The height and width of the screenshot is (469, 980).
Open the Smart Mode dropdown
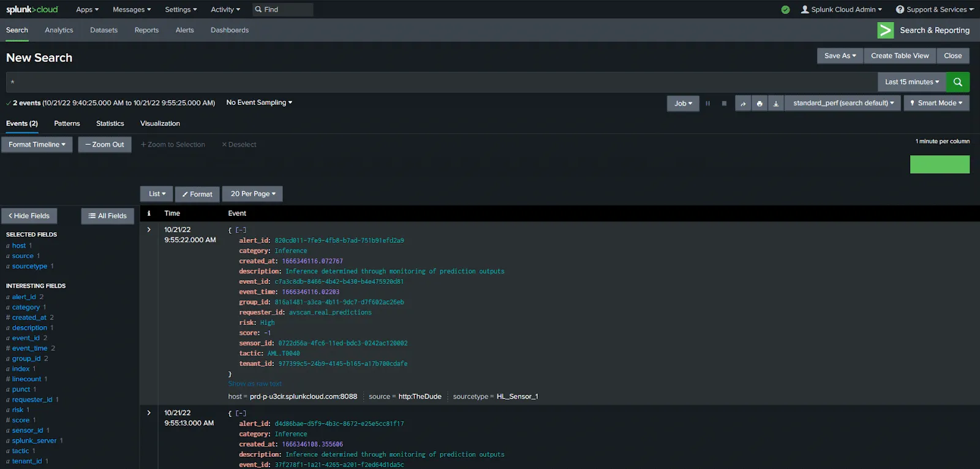point(936,103)
